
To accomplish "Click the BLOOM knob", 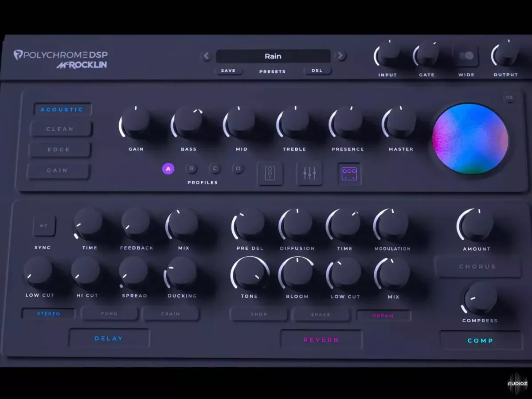I will point(297,273).
